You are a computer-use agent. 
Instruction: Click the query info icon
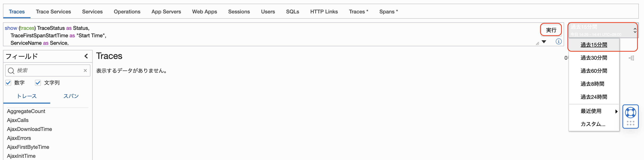tap(558, 41)
